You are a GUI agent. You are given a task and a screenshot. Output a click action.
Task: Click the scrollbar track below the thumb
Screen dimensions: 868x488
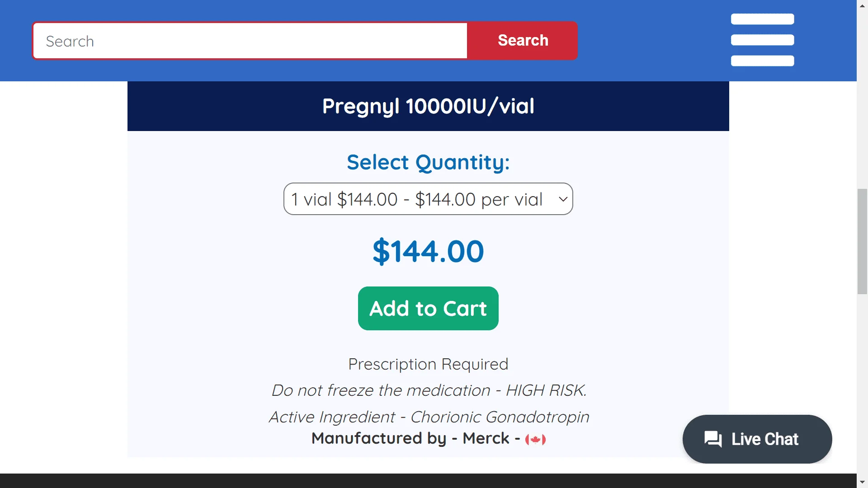pos(862,384)
